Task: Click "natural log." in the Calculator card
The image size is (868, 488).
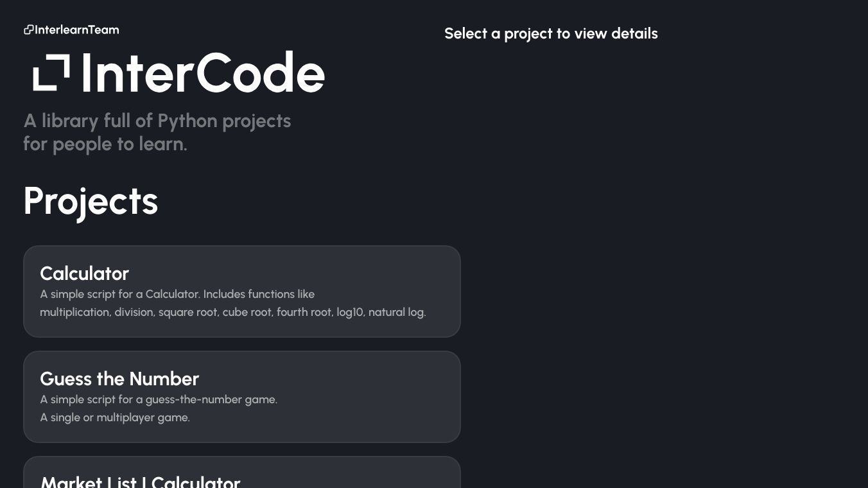Action: coord(397,312)
